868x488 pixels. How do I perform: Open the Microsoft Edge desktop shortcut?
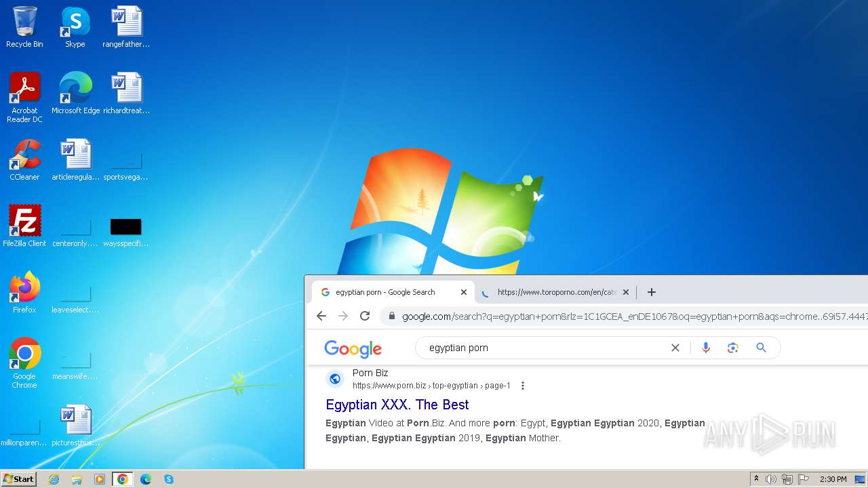(75, 94)
